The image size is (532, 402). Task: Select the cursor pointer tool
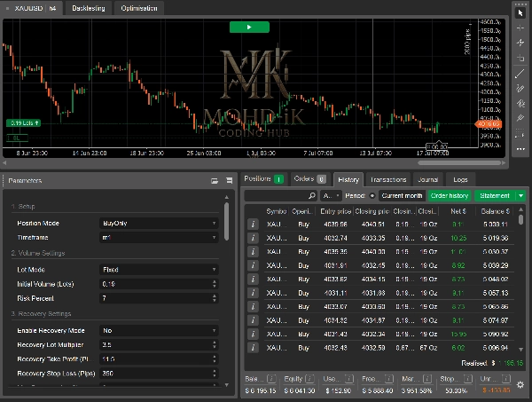[x=520, y=13]
